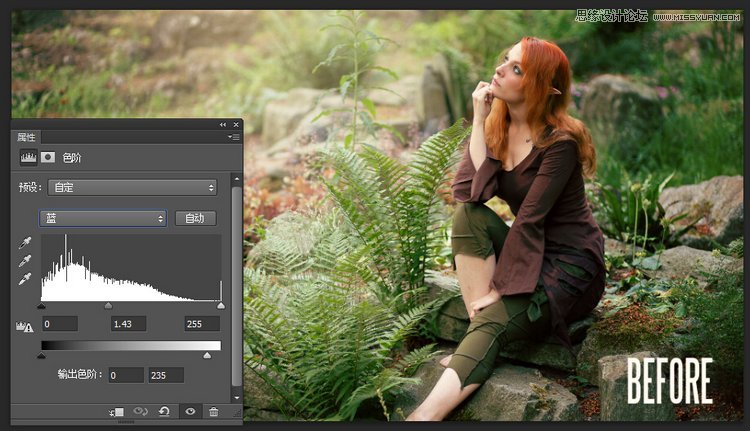
Task: Collapse the panel with double arrows
Action: [x=223, y=125]
